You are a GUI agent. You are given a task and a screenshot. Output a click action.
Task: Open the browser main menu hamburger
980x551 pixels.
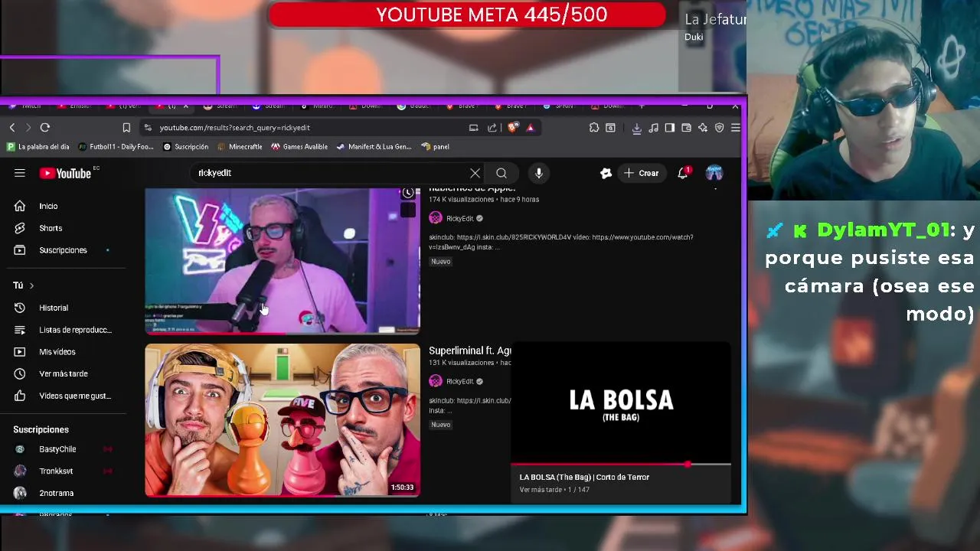pyautogui.click(x=735, y=128)
